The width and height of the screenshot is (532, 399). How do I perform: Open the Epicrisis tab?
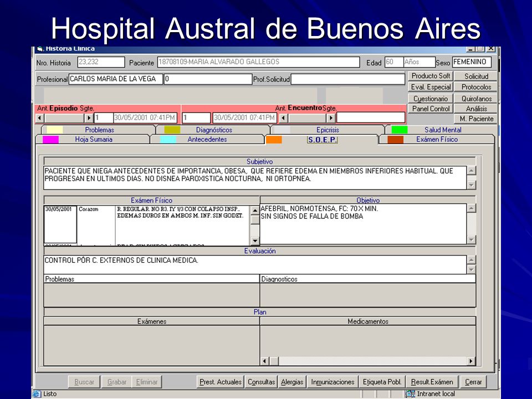(328, 130)
